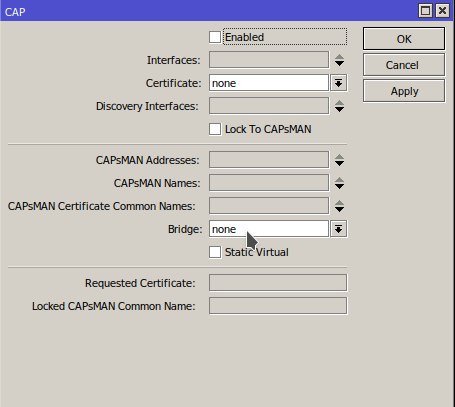Click the Cancel button
Screen dimensions: 455x407
coord(404,65)
